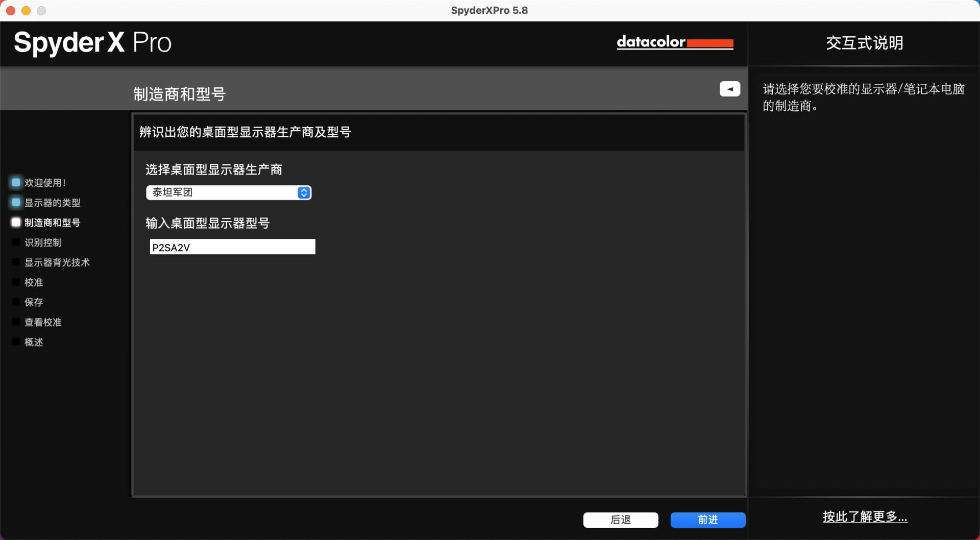
Task: Open the 泰坦军团 manufacturer dropdown
Action: [229, 192]
